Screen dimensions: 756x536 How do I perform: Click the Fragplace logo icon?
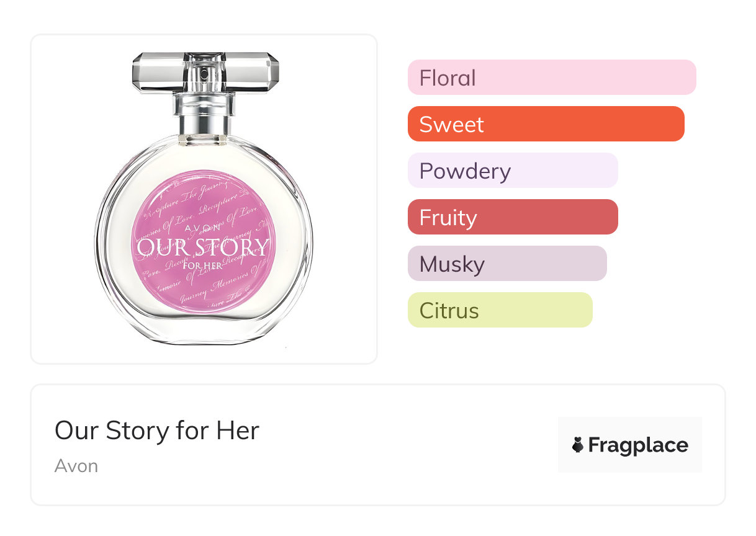tap(578, 445)
